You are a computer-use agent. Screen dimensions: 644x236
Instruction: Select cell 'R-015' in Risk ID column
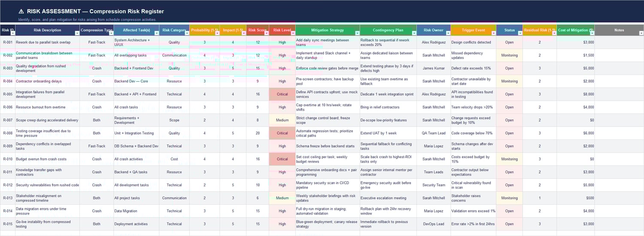[8, 224]
